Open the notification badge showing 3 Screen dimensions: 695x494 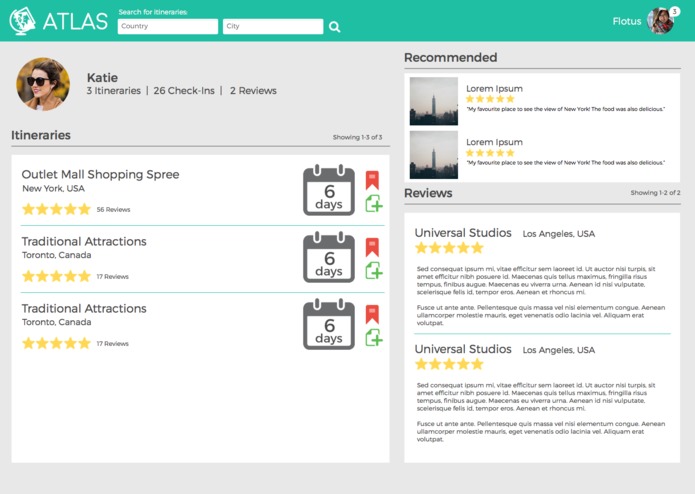pyautogui.click(x=674, y=12)
